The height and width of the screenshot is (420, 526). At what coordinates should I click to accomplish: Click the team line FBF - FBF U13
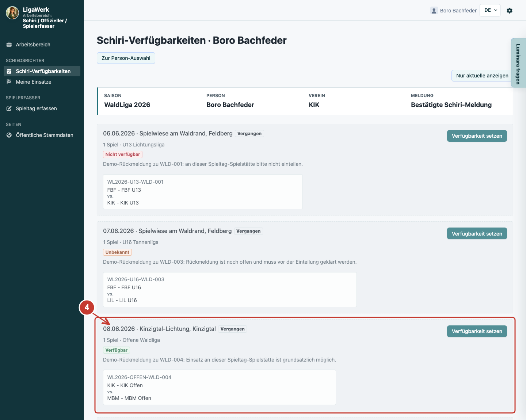pyautogui.click(x=124, y=190)
